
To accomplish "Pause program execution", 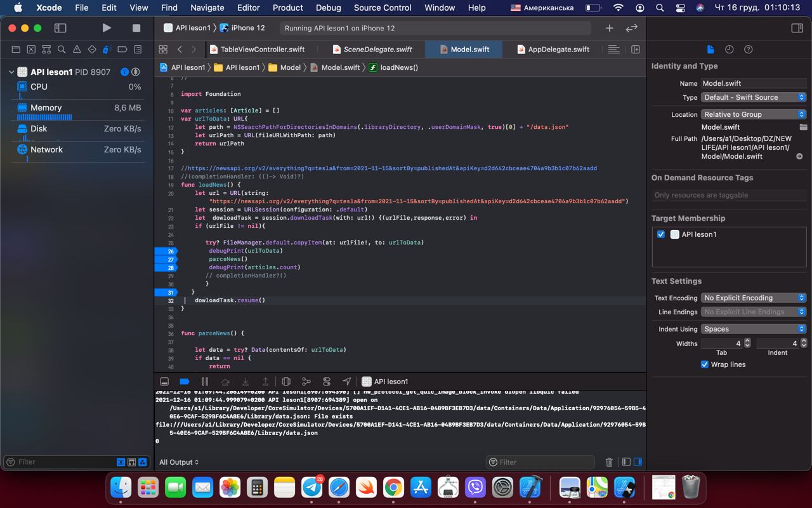I will click(x=205, y=382).
